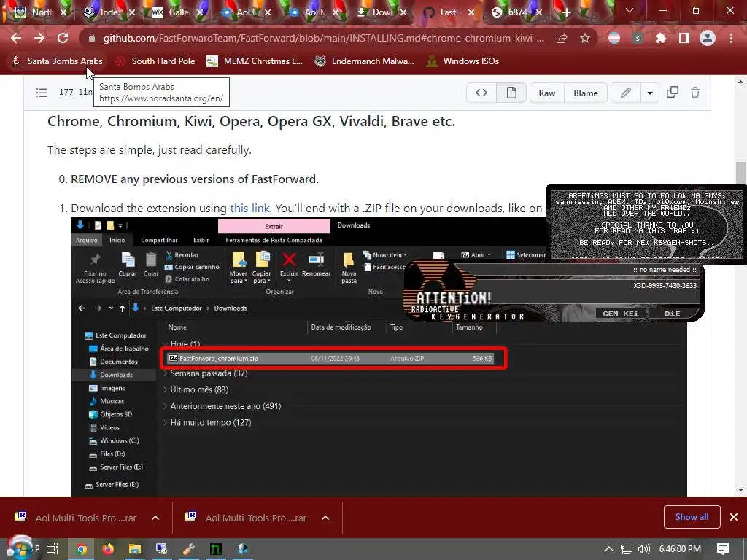Open the Chrome profile avatar
747x560 pixels.
coord(708,38)
